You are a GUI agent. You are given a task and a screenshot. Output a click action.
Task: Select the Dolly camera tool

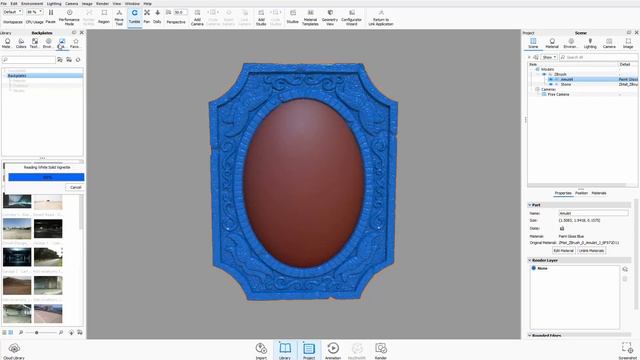coord(157,16)
